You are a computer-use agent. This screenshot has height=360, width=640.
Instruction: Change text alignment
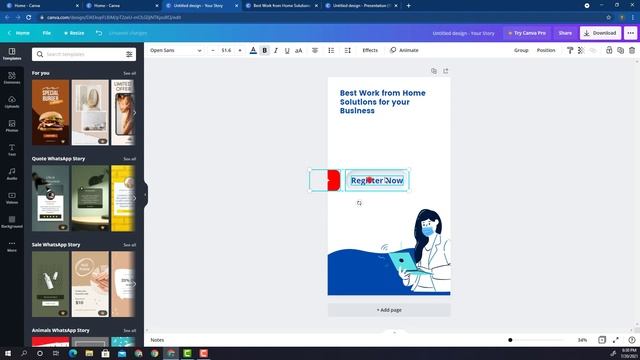pos(315,50)
